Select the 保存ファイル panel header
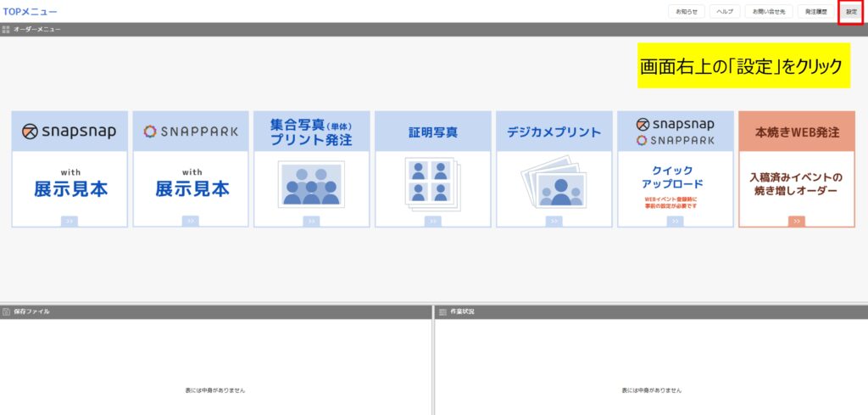This screenshot has height=415, width=868. click(x=215, y=312)
